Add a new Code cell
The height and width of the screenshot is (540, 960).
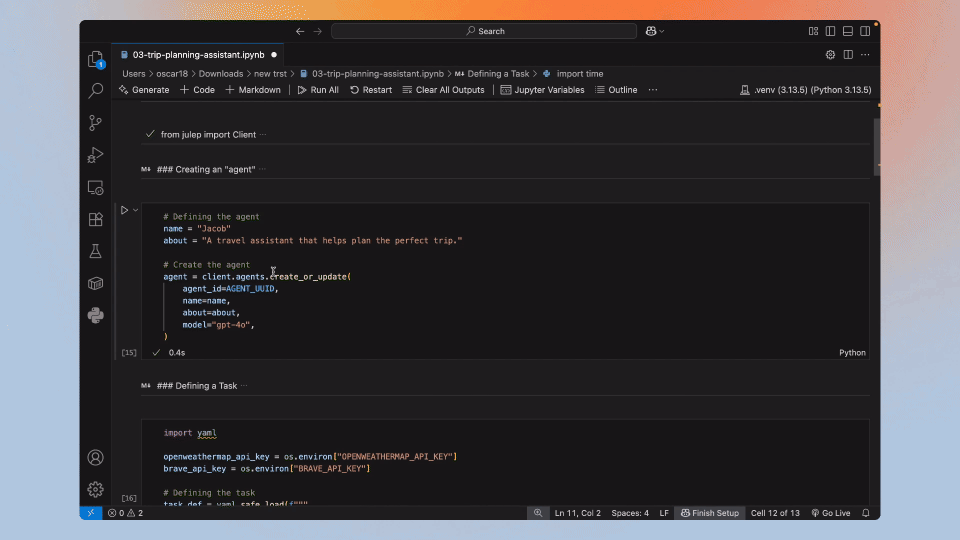[x=197, y=89]
